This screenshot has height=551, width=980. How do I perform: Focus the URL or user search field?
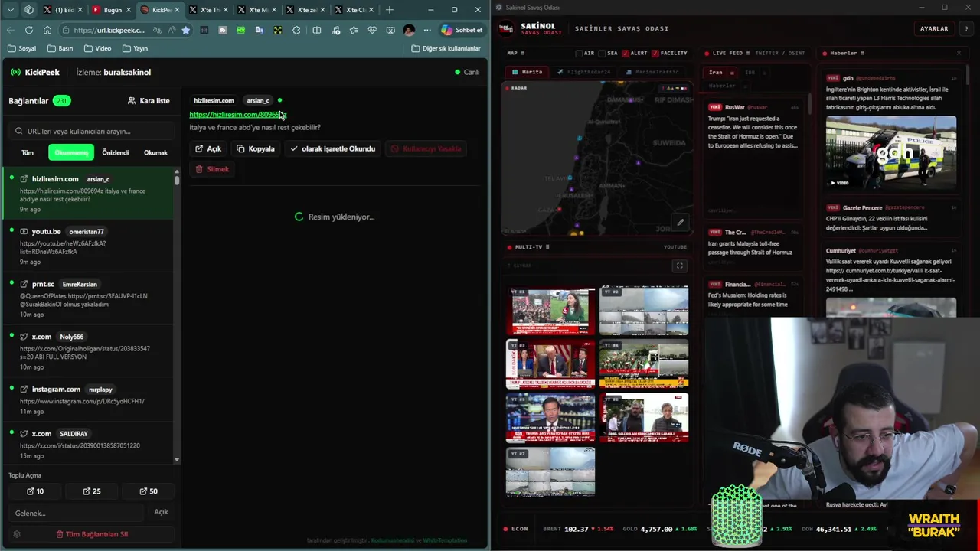(x=90, y=131)
